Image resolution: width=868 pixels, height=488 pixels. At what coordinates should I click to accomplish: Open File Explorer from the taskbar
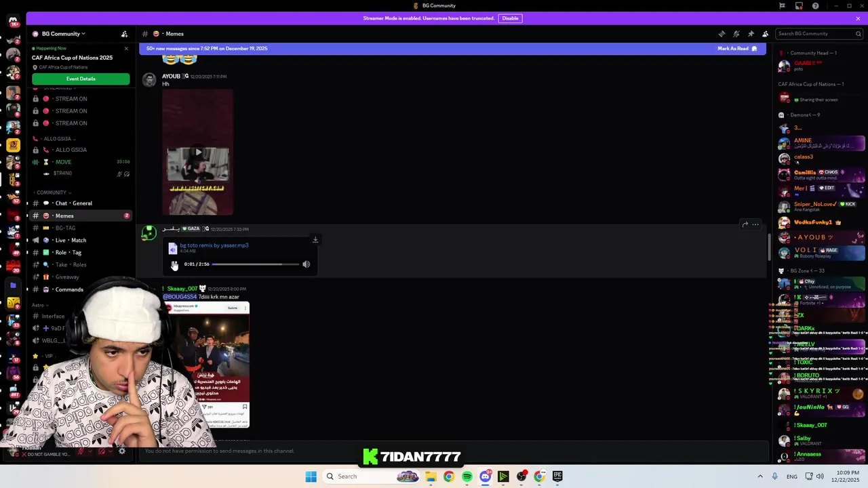[x=431, y=476]
